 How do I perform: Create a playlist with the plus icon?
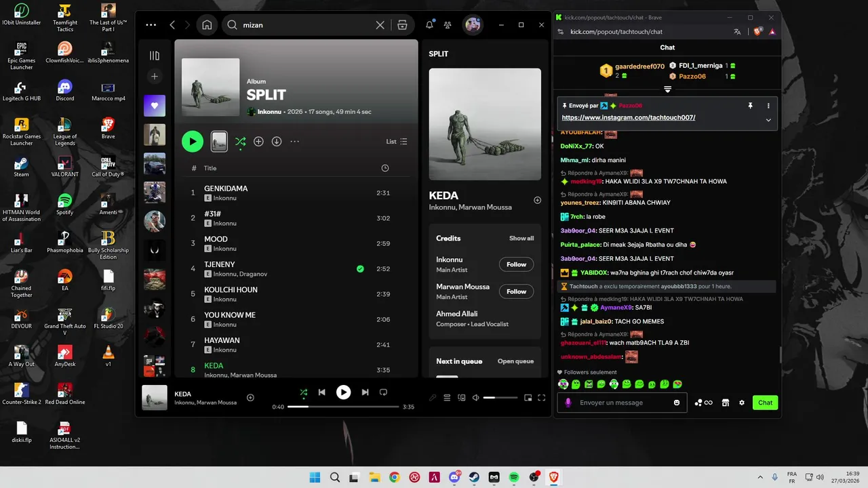click(155, 77)
